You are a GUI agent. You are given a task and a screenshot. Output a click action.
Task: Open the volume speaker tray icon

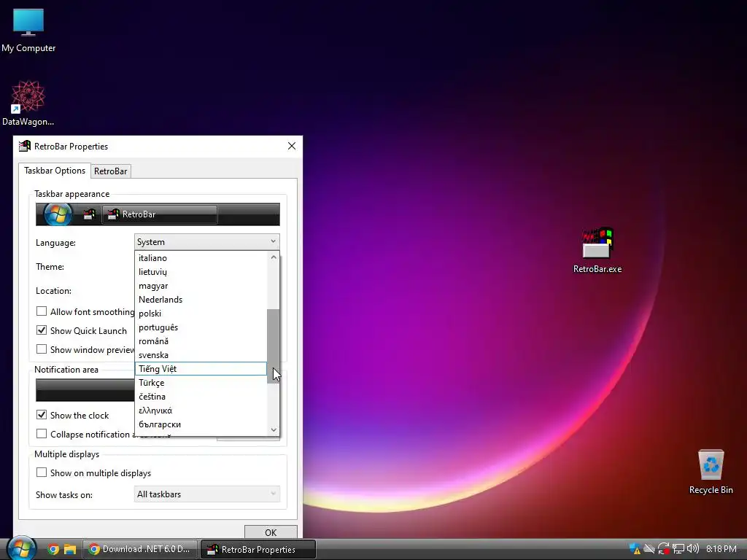pos(693,549)
